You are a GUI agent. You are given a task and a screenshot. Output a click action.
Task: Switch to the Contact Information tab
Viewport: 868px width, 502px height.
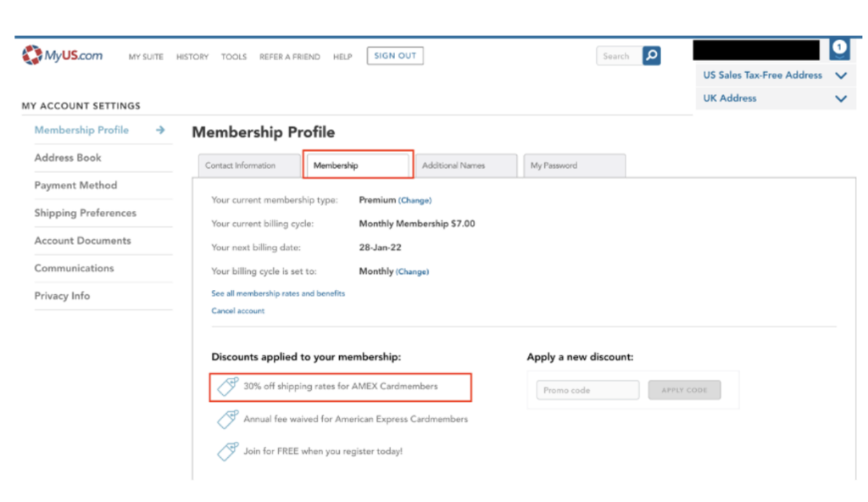click(x=248, y=165)
